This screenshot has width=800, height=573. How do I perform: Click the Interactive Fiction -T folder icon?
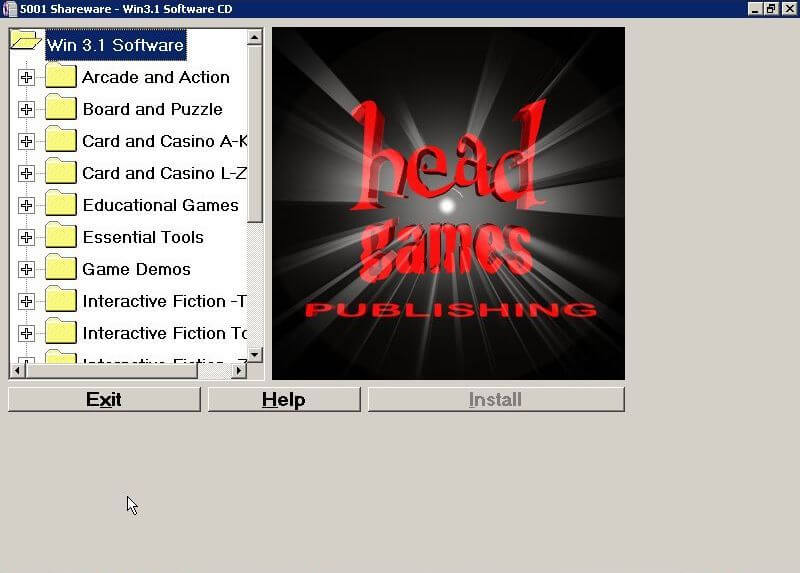61,300
